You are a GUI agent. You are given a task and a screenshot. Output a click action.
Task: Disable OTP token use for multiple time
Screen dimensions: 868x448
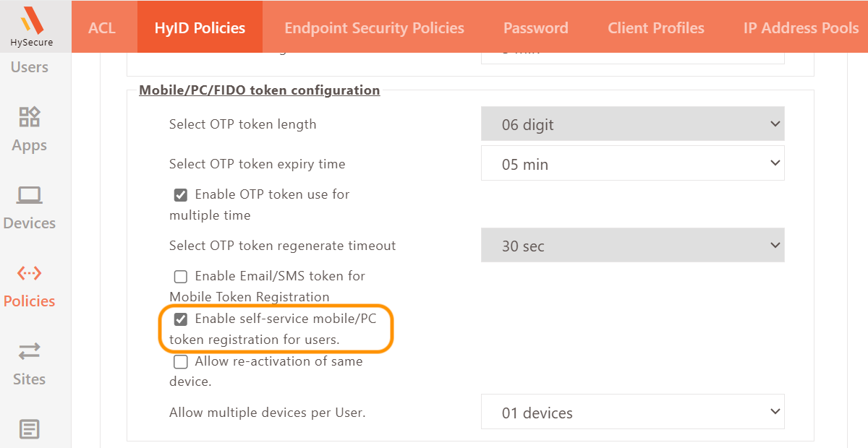pyautogui.click(x=181, y=195)
